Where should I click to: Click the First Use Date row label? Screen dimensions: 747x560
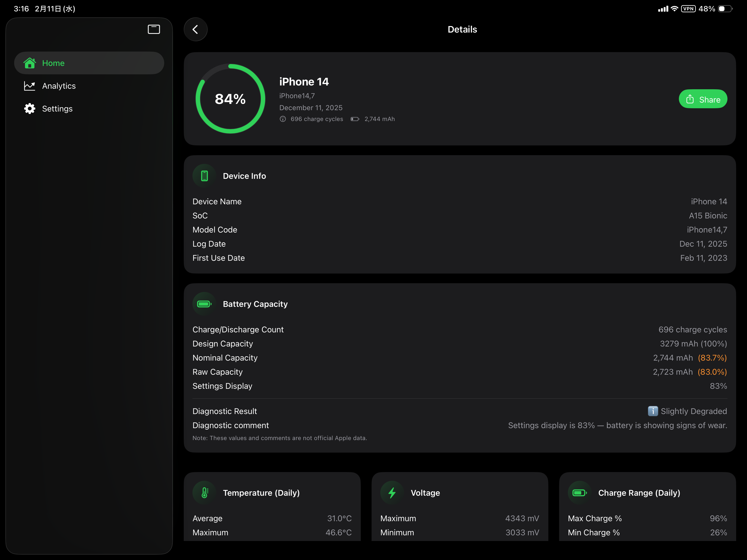click(219, 258)
